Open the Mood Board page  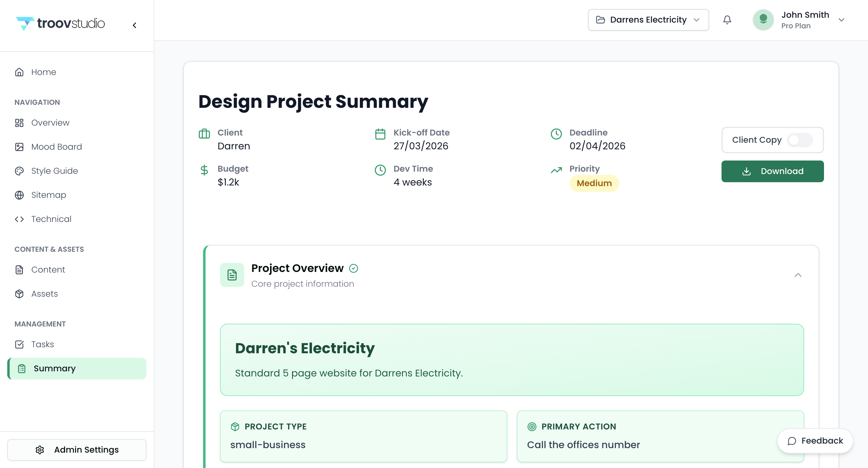[x=56, y=147]
